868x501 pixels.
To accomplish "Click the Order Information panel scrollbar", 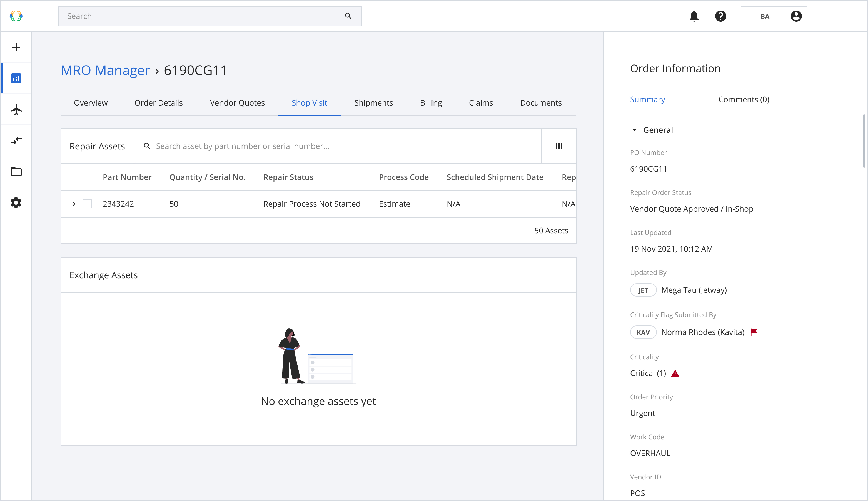I will [x=864, y=141].
